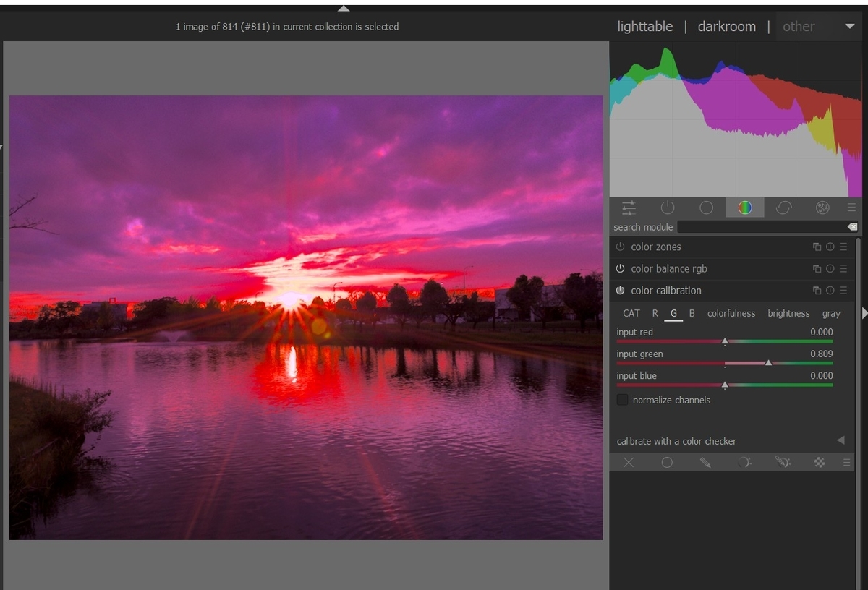Switch to darkroom view
The image size is (868, 590).
[x=727, y=27]
